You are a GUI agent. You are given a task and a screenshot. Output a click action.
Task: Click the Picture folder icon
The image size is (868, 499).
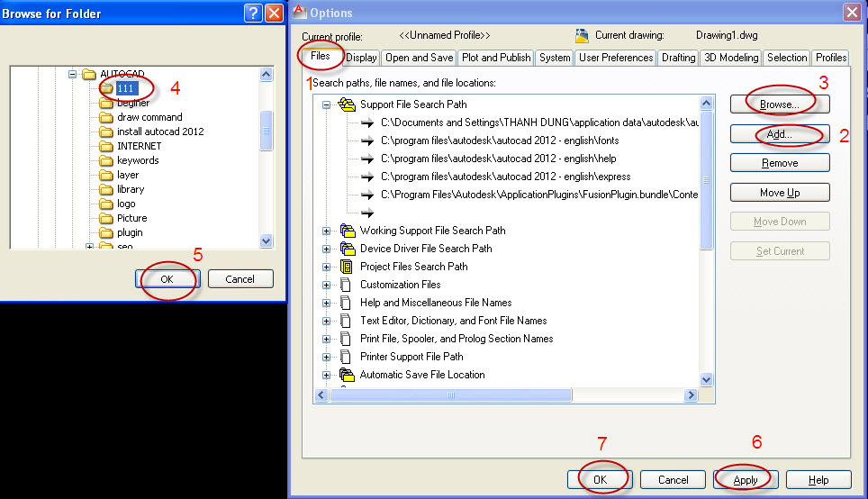click(106, 218)
